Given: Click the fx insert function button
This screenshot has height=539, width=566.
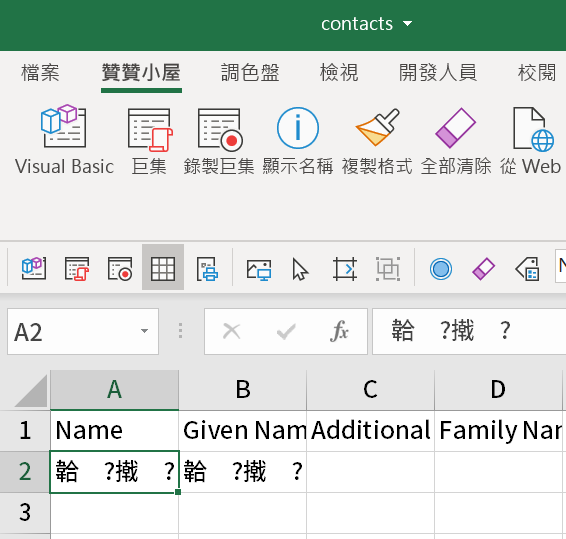Looking at the screenshot, I should (339, 331).
